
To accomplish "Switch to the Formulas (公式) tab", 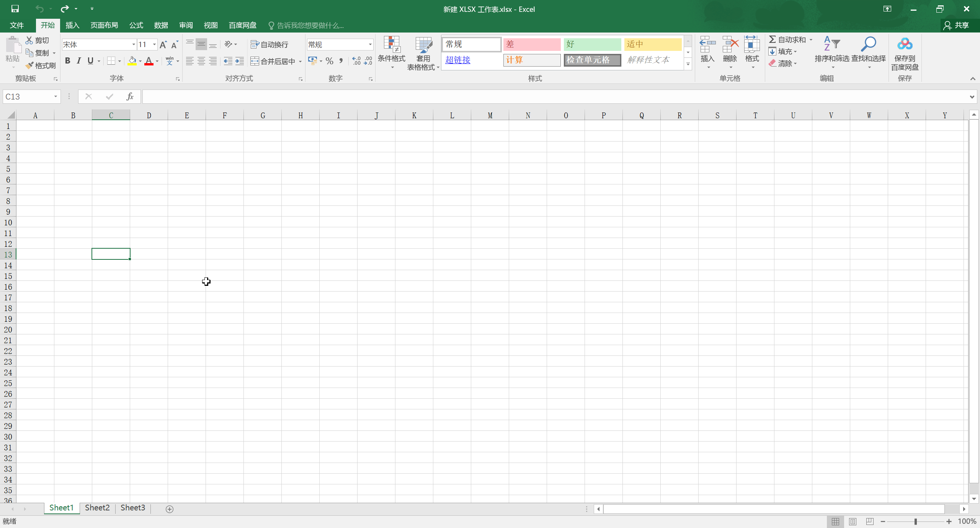I will point(136,25).
